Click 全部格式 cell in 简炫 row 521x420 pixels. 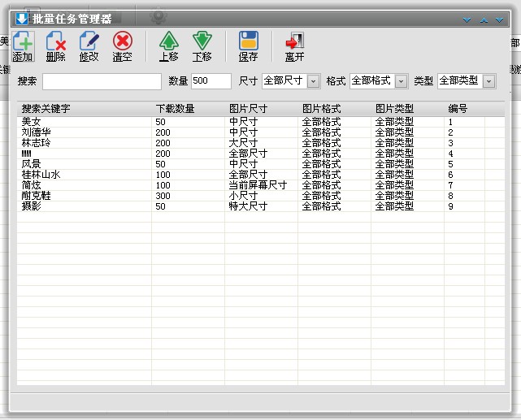pyautogui.click(x=321, y=185)
